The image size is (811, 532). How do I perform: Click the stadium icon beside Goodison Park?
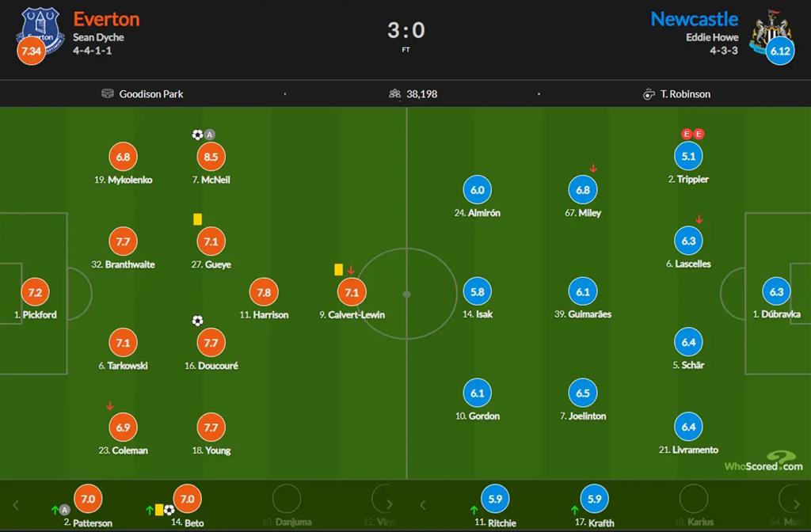point(108,93)
